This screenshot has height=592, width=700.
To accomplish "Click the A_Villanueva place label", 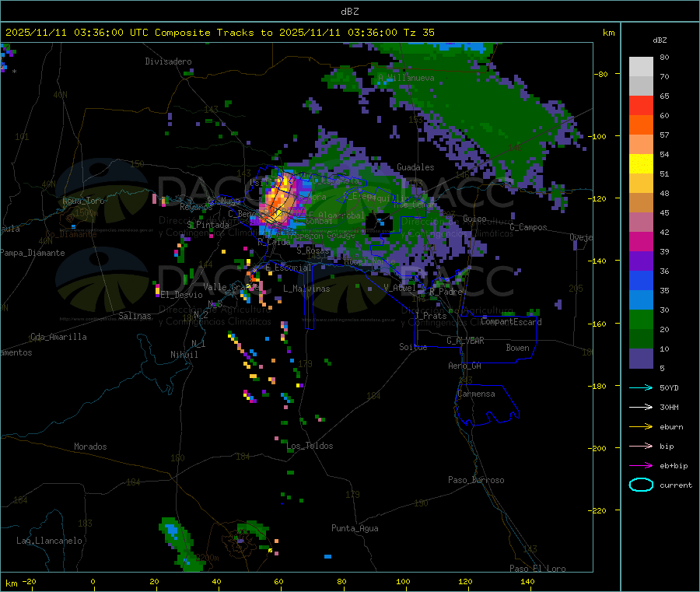I will point(406,78).
